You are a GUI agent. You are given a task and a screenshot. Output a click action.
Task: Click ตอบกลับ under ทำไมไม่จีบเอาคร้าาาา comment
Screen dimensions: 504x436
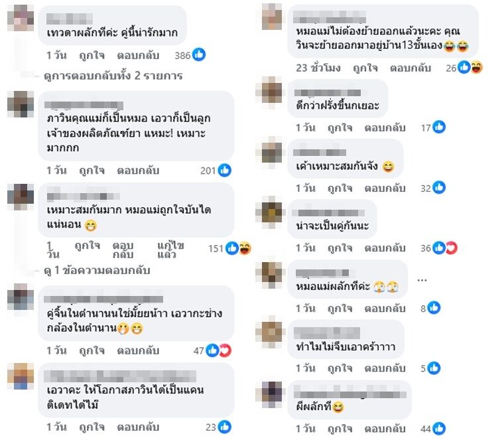click(x=385, y=368)
